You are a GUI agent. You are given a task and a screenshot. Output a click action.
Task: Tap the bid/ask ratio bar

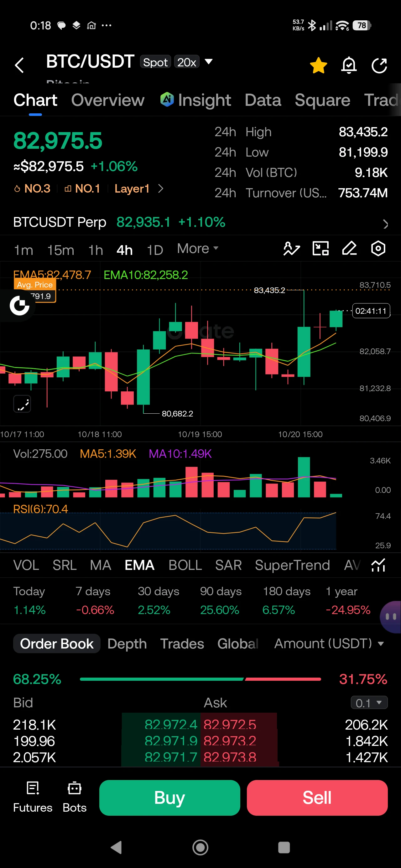click(200, 679)
